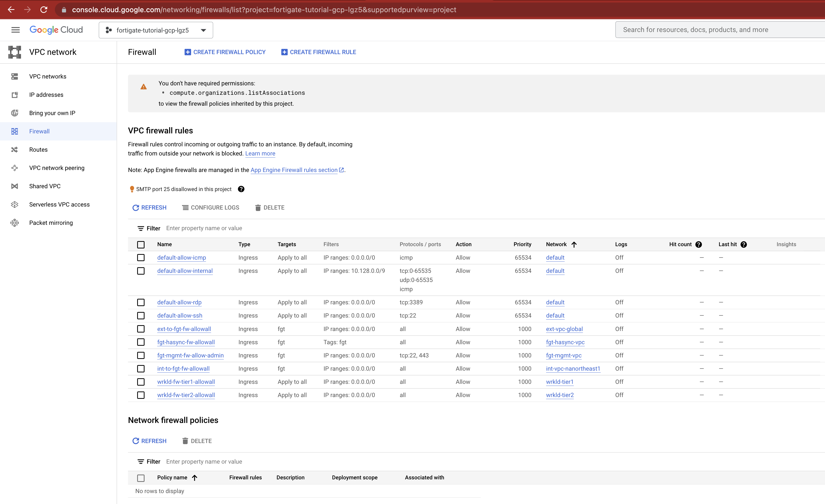This screenshot has width=825, height=504.
Task: Check the select-all checkbox in rules table
Action: (x=141, y=244)
